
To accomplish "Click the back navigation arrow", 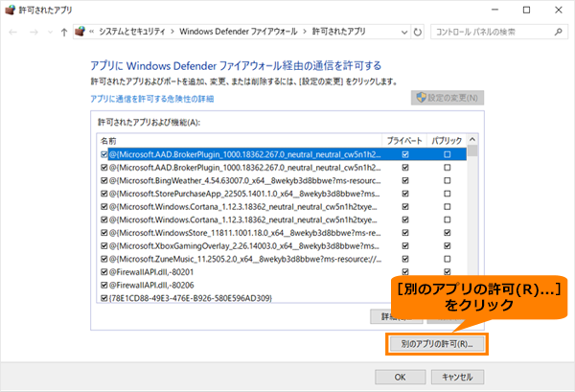I will click(x=12, y=33).
